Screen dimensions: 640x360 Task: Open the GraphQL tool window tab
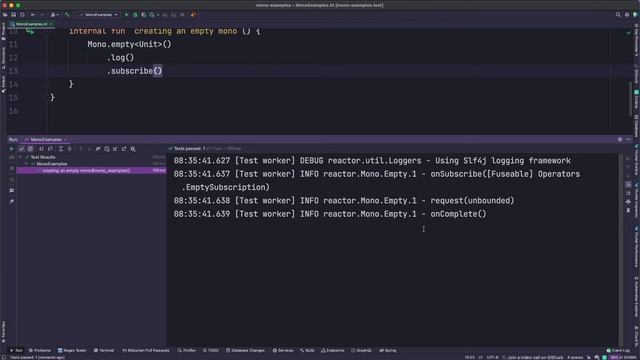pyautogui.click(x=361, y=350)
